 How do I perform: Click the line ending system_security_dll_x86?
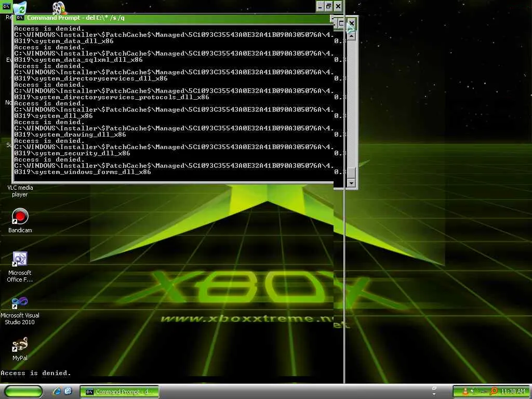(x=72, y=153)
